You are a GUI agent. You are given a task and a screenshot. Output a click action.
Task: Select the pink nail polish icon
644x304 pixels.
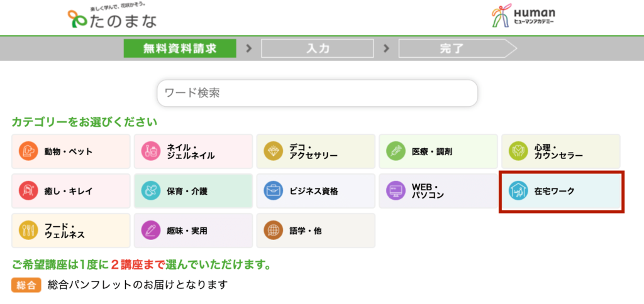tap(150, 151)
